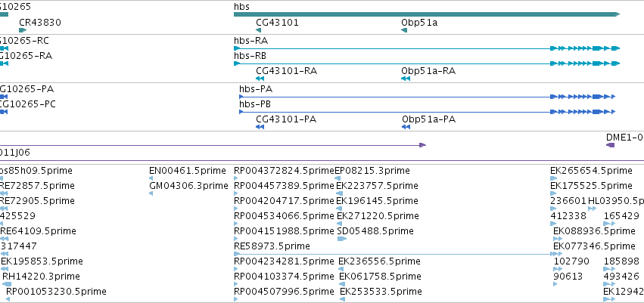
Task: Click the CR43830 gene arrow glyph
Action: coord(23,30)
